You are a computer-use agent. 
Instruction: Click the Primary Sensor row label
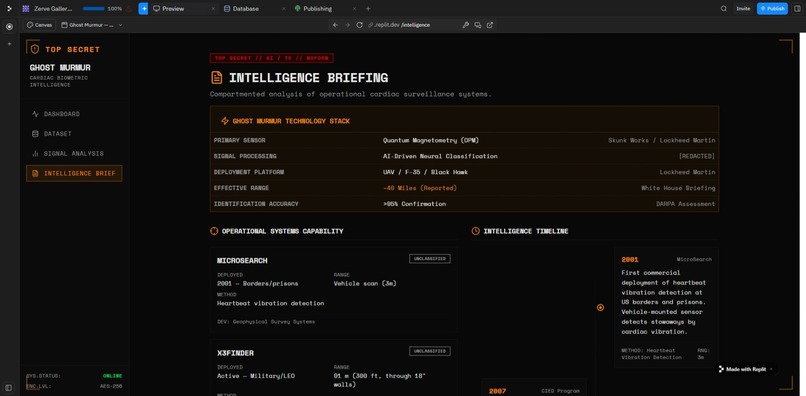(x=240, y=140)
